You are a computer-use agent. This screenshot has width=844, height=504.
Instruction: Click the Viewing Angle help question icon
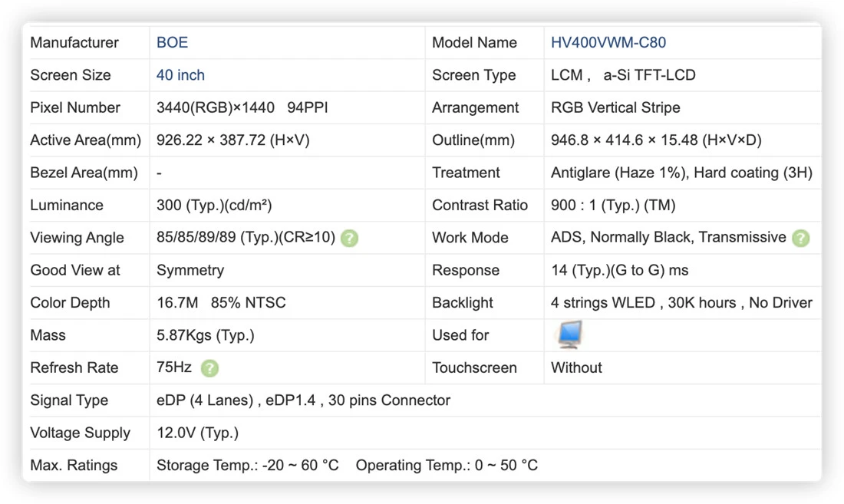pyautogui.click(x=349, y=238)
